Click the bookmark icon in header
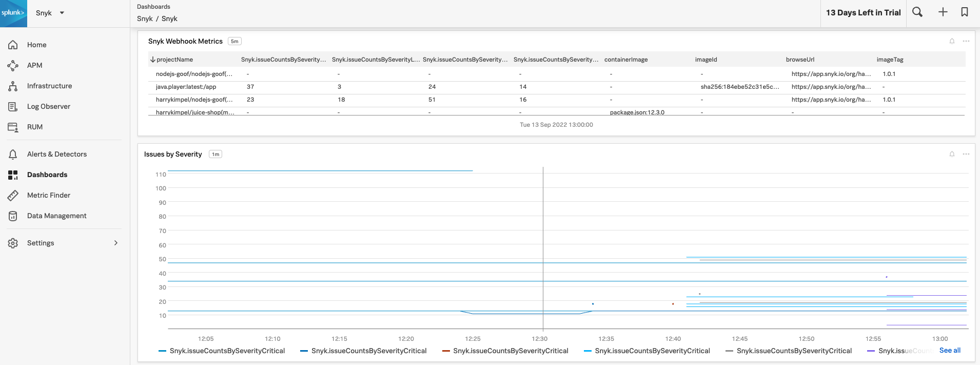The width and height of the screenshot is (980, 365). click(965, 12)
